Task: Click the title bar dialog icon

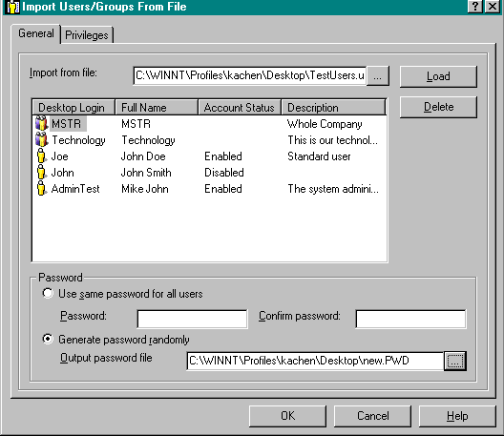Action: (12, 7)
